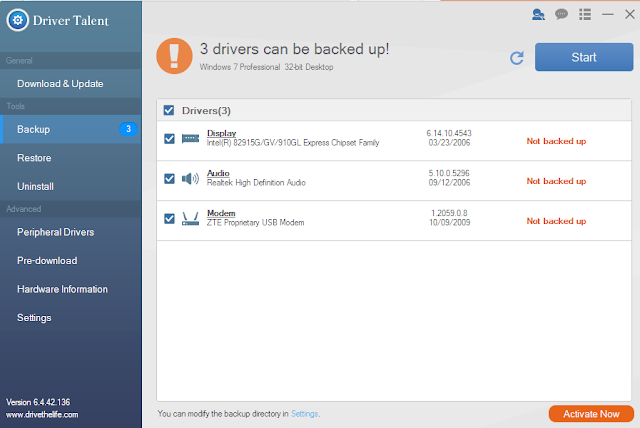The width and height of the screenshot is (640, 428).
Task: Click the Display card device icon
Action: click(x=190, y=139)
